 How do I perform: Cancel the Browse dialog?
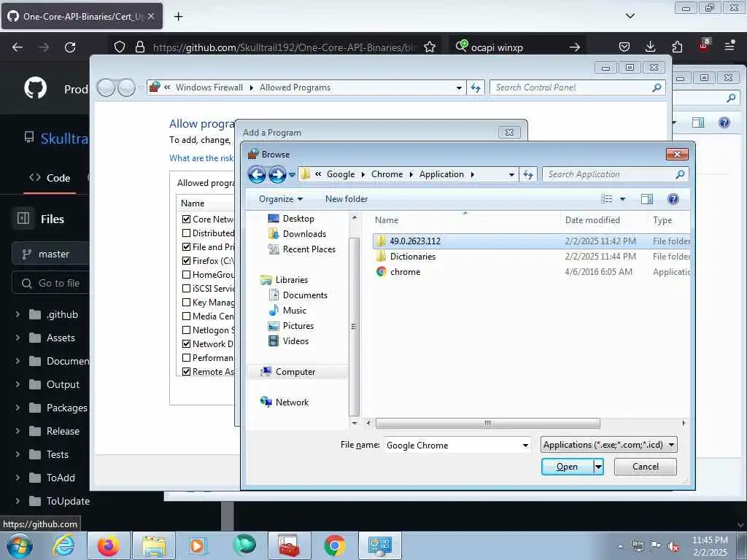pyautogui.click(x=646, y=467)
